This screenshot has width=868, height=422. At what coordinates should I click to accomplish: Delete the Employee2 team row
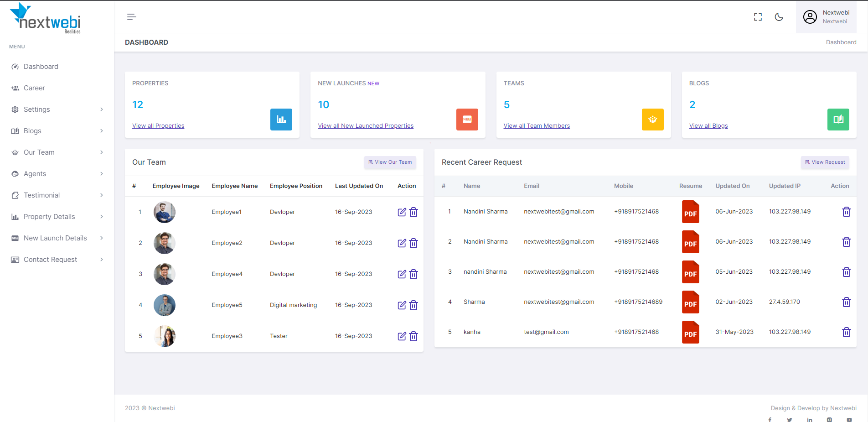pyautogui.click(x=413, y=243)
